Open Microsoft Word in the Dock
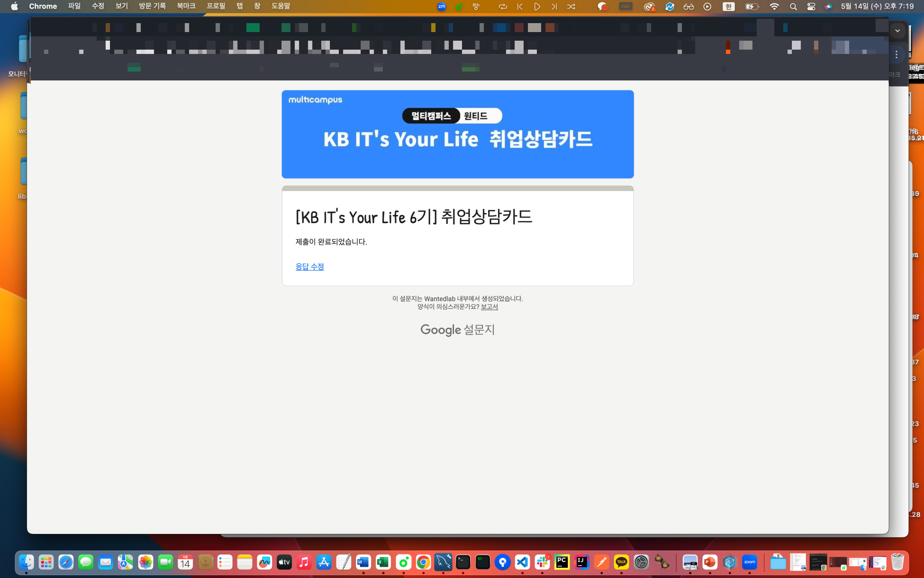This screenshot has width=924, height=578. [x=363, y=562]
